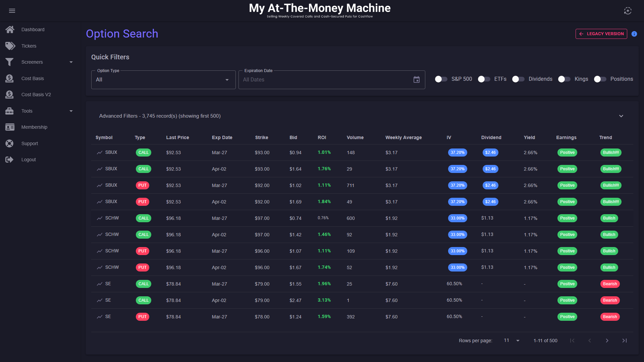Open the hamburger menu icon
Screen dimensions: 644x362
pyautogui.click(x=12, y=11)
